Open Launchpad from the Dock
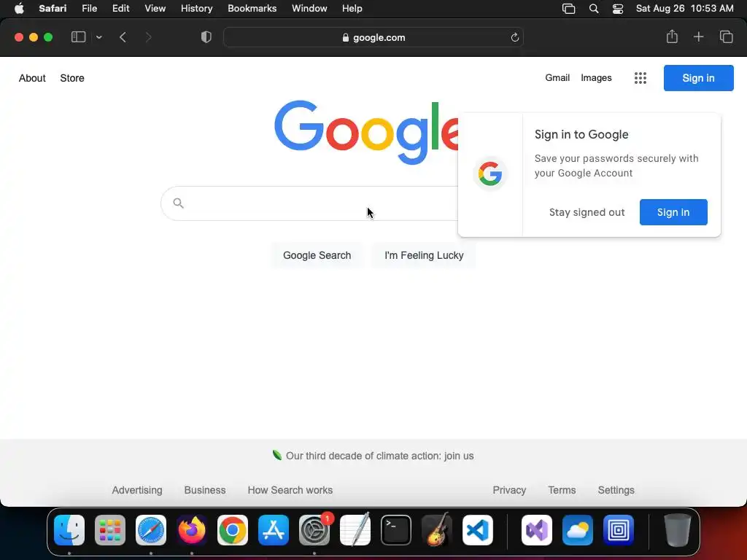 (x=110, y=530)
